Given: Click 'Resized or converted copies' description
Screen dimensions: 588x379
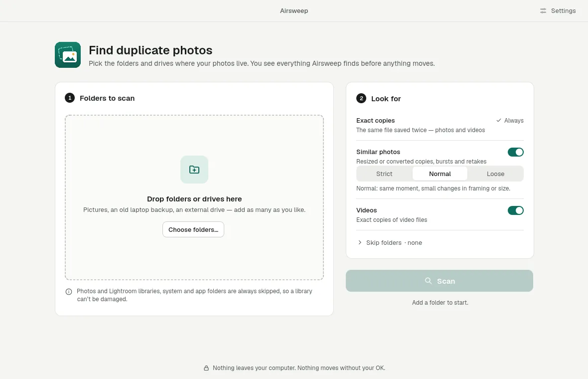Looking at the screenshot, I should point(421,162).
